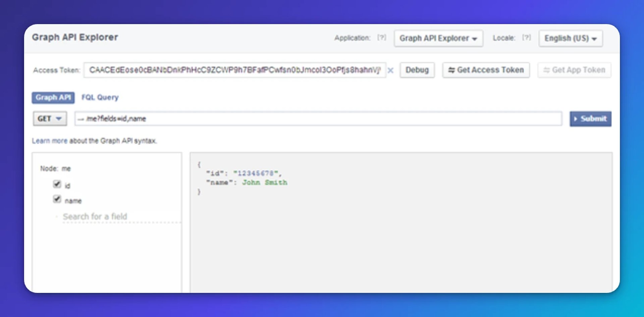Toggle the id field checkbox
644x317 pixels.
(x=57, y=184)
